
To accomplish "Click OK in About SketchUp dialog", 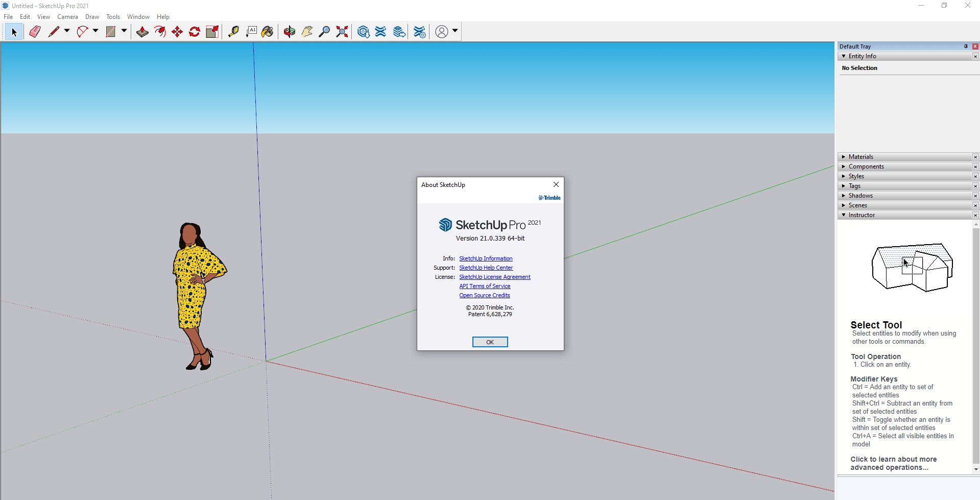I will click(490, 342).
